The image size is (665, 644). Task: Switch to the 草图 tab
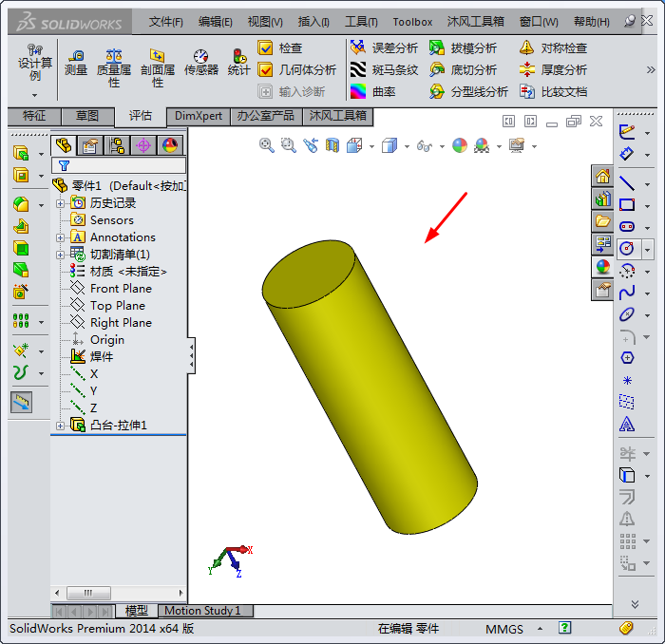tap(87, 116)
